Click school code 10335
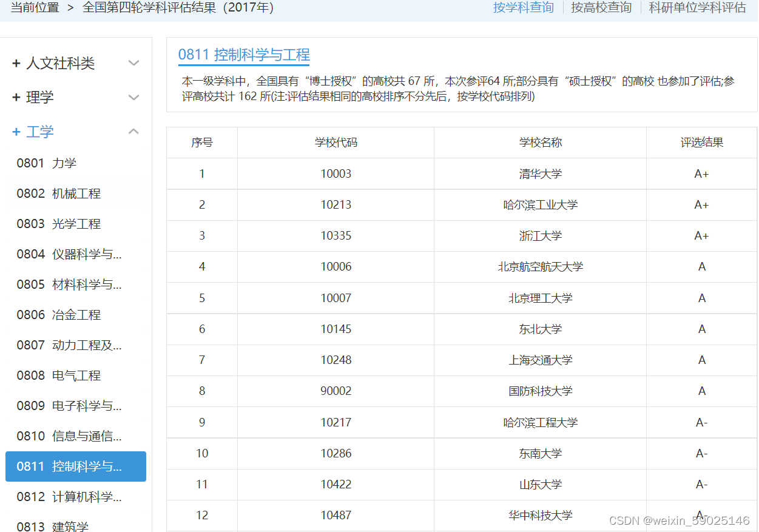The image size is (759, 532). click(x=336, y=236)
